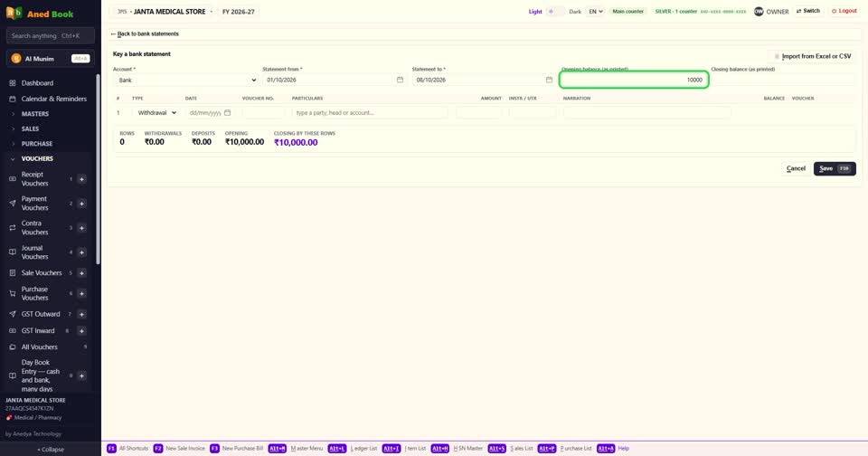Open New Sale Invoice shortcut F2

(x=179, y=448)
